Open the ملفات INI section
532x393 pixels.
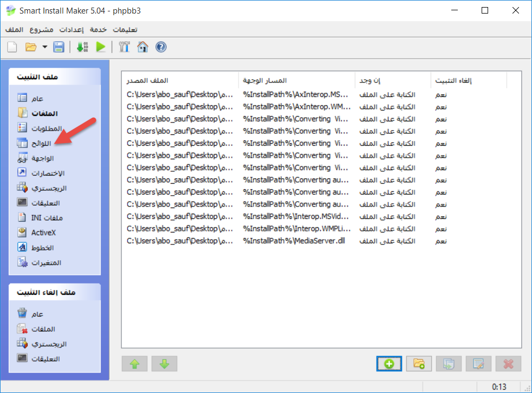click(x=40, y=217)
